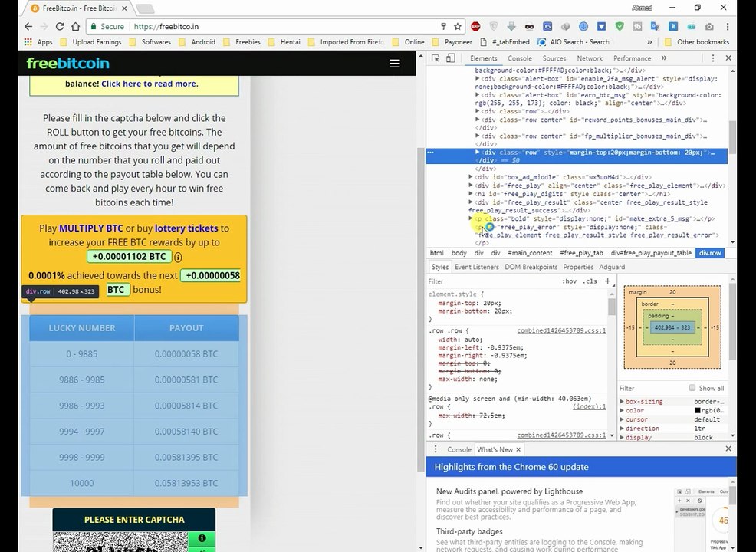The height and width of the screenshot is (552, 756).
Task: Close the bottom DevTools drawer
Action: 728,449
